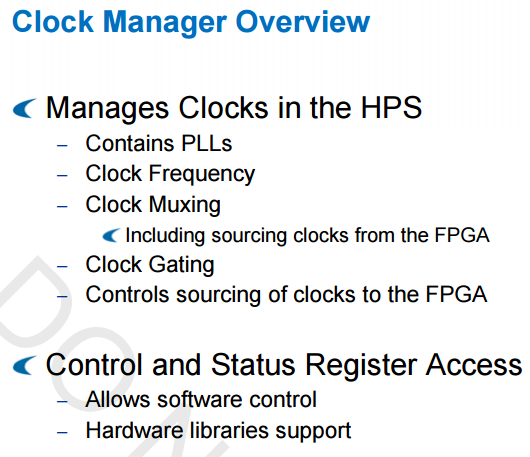530x457 pixels.
Task: Click the Manages Clocks in the HPS heading
Action: (234, 108)
